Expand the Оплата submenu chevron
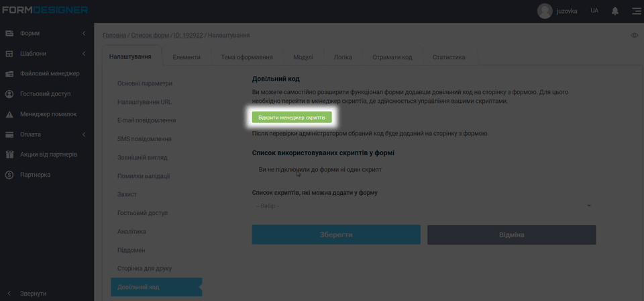644x301 pixels. [84, 134]
